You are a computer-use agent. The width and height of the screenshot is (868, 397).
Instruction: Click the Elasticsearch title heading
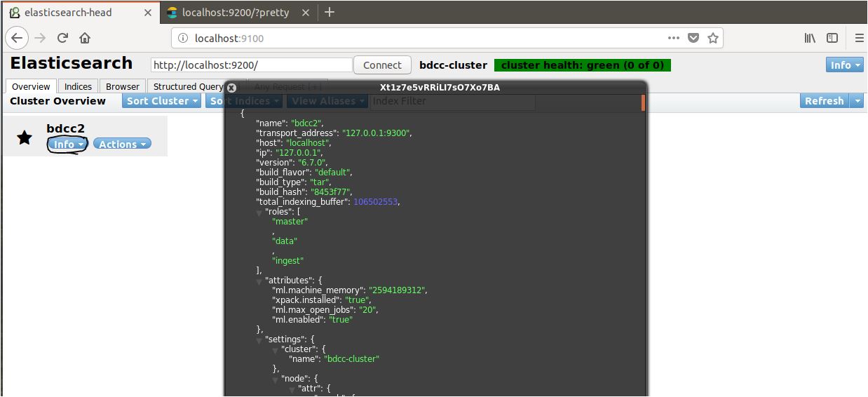tap(72, 63)
